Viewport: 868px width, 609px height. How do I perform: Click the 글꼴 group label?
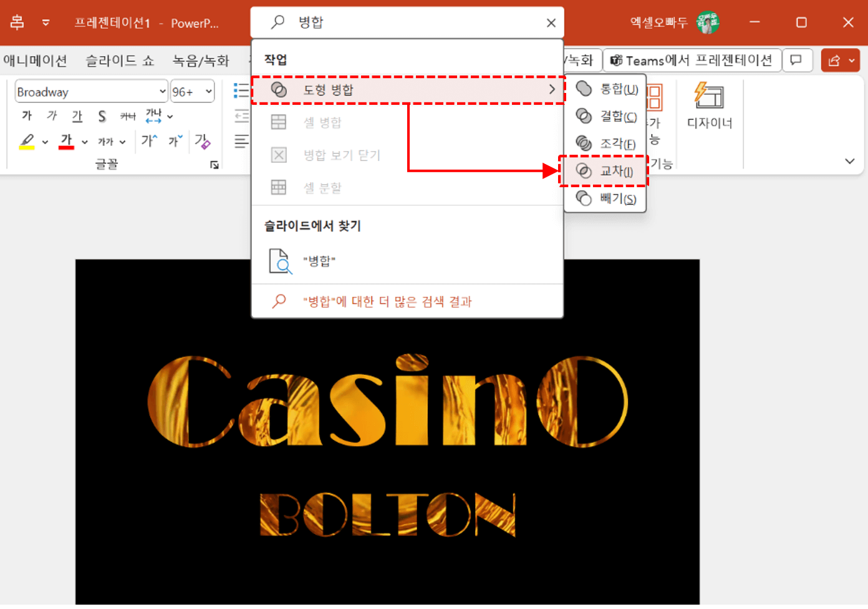[107, 163]
